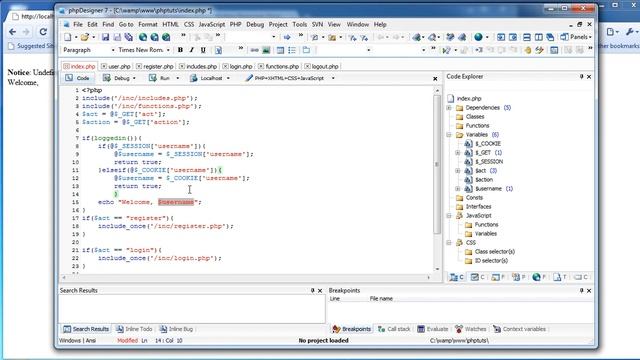Image resolution: width=640 pixels, height=360 pixels.
Task: Open the Project menu
Action: point(278,24)
